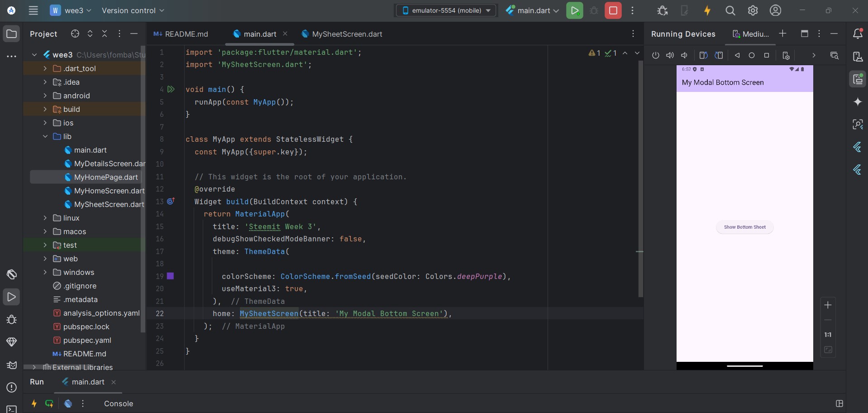Toggle the Run tool window in left sidebar
Image resolution: width=868 pixels, height=413 pixels.
(12, 297)
